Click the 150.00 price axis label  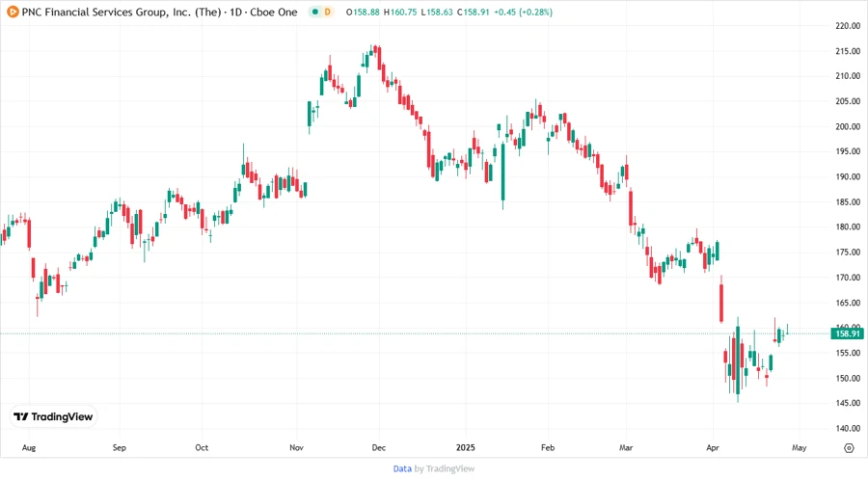[848, 378]
